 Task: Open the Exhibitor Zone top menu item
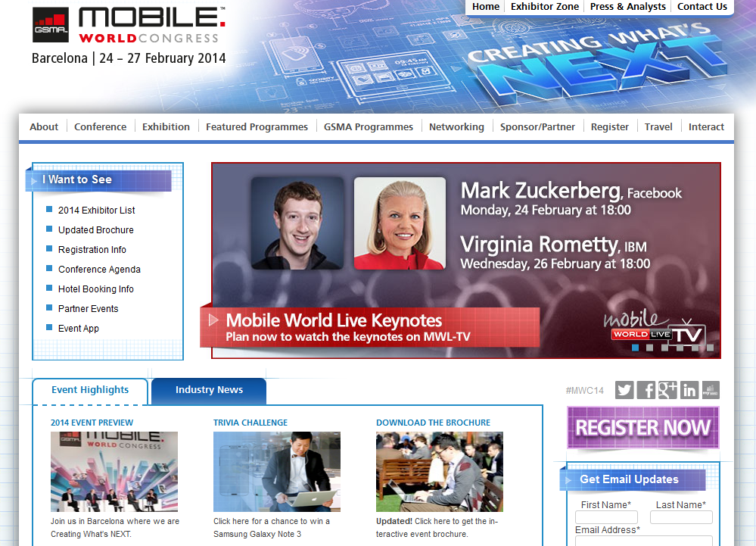click(x=545, y=7)
